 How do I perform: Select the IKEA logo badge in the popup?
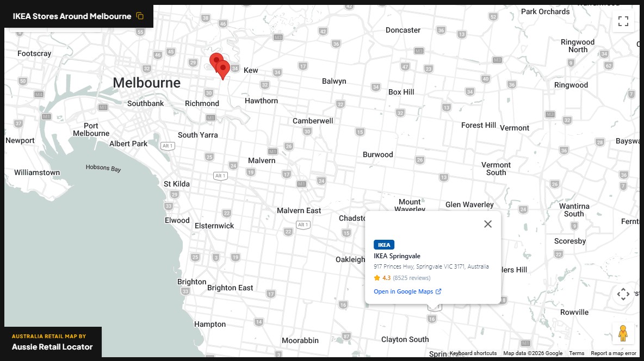(384, 245)
